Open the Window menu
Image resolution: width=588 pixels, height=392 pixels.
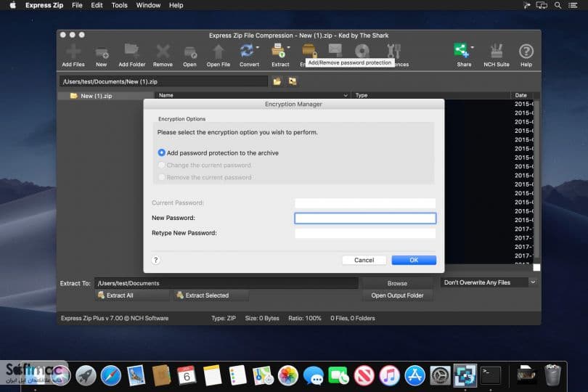[x=148, y=5]
